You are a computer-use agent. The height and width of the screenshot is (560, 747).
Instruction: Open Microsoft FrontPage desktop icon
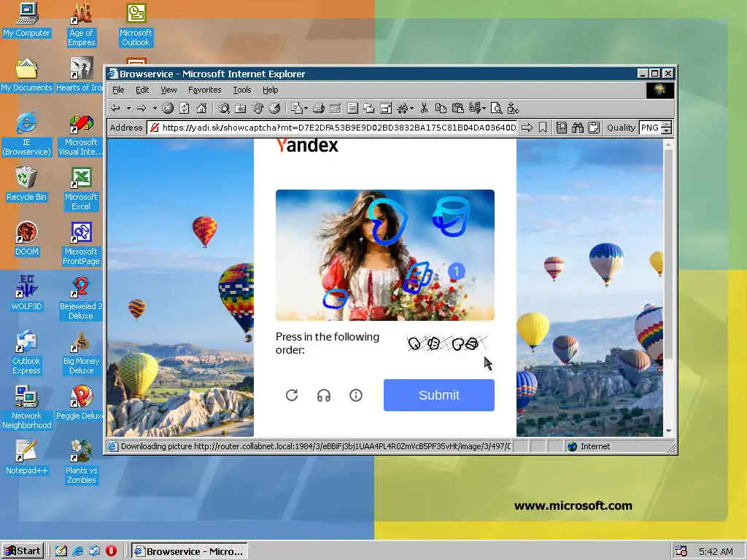81,244
